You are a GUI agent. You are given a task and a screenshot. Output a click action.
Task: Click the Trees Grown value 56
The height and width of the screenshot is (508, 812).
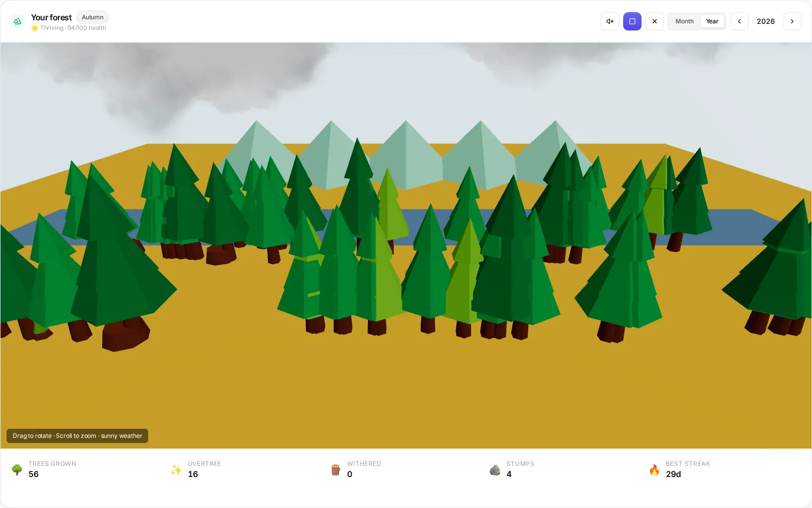pos(33,474)
